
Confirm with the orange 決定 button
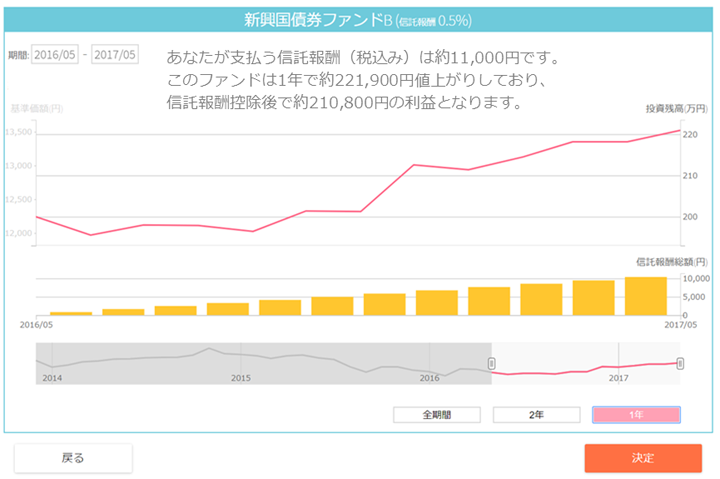tap(643, 458)
